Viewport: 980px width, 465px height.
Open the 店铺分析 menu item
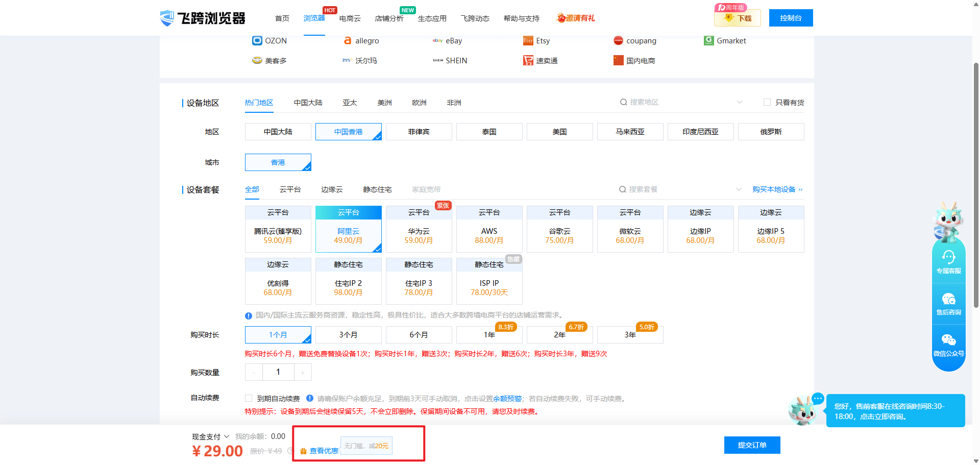coord(389,18)
